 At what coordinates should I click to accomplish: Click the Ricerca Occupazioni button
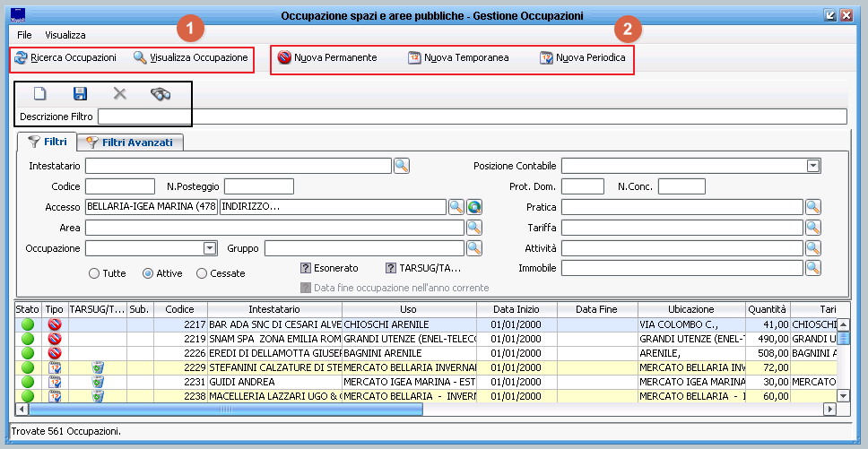[x=65, y=58]
